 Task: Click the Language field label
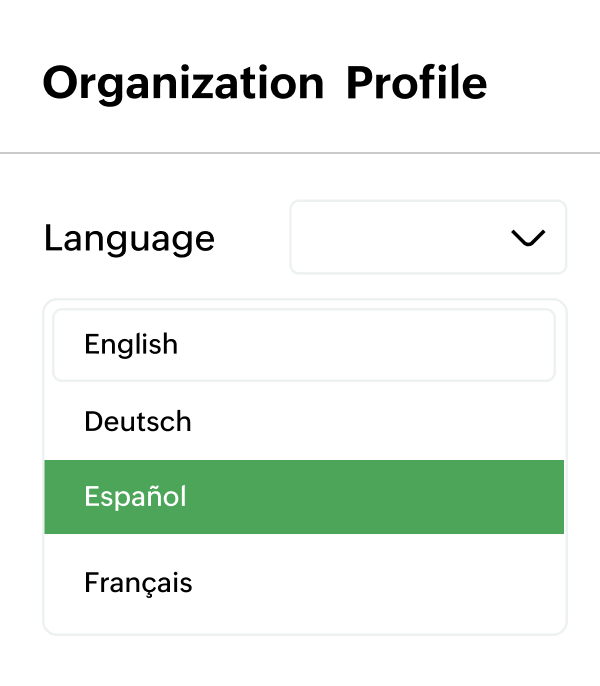[x=129, y=239]
